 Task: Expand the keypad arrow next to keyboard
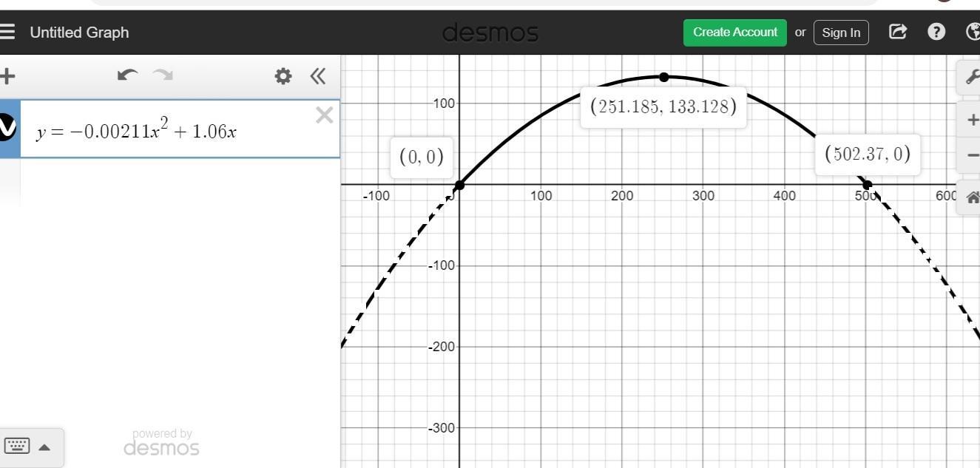[x=44, y=447]
